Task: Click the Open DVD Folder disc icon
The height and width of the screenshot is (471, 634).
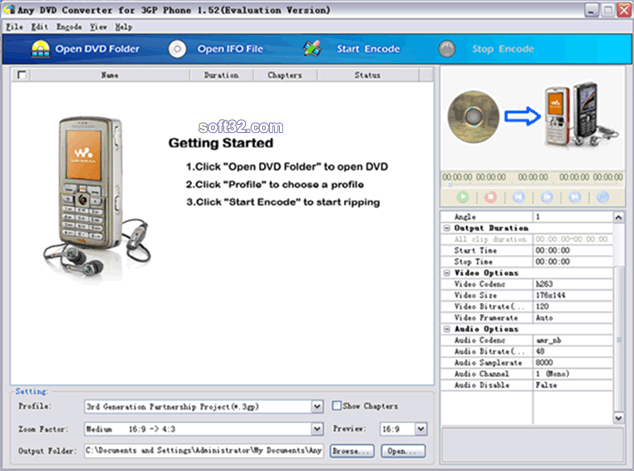Action: (40, 49)
